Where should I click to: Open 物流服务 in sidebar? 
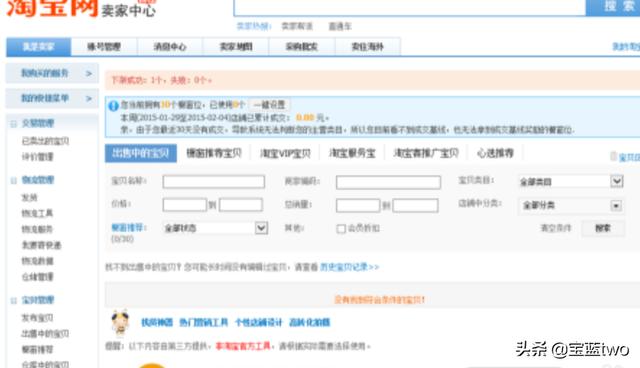click(x=38, y=230)
